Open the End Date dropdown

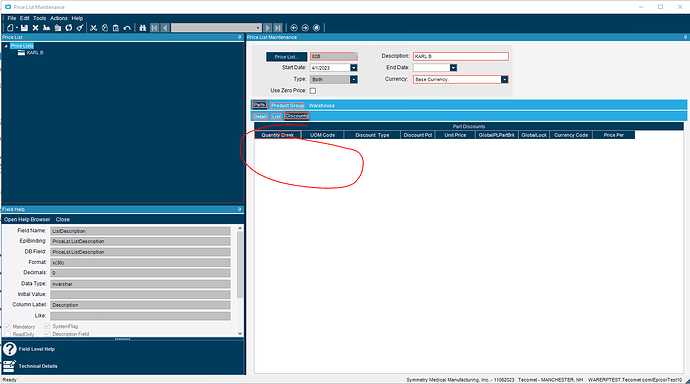(453, 68)
